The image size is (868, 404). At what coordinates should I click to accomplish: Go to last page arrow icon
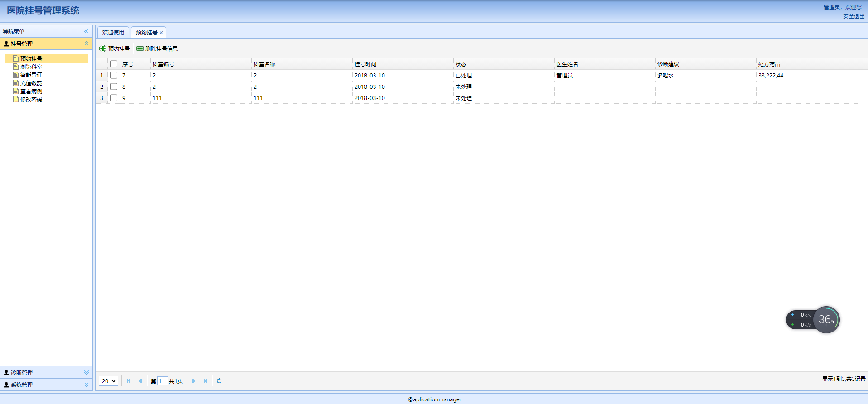206,381
